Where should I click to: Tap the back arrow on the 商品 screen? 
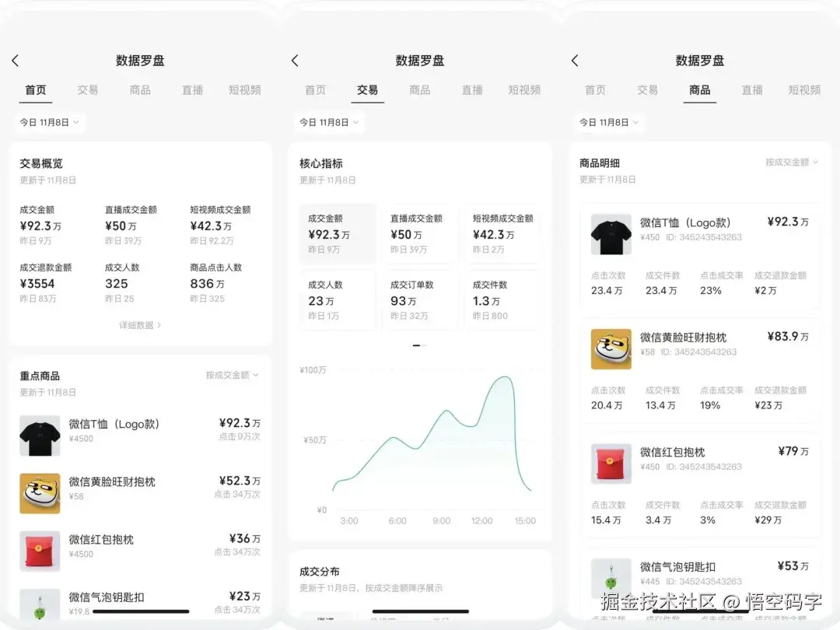pos(575,60)
